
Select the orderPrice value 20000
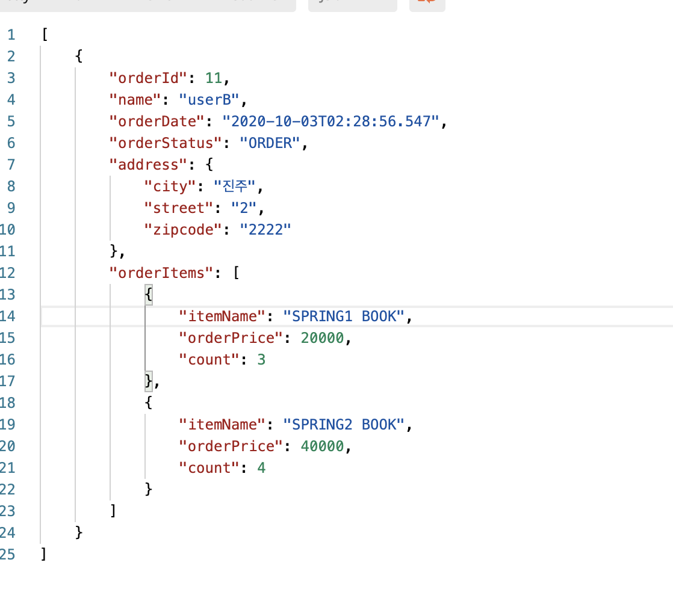pyautogui.click(x=322, y=338)
